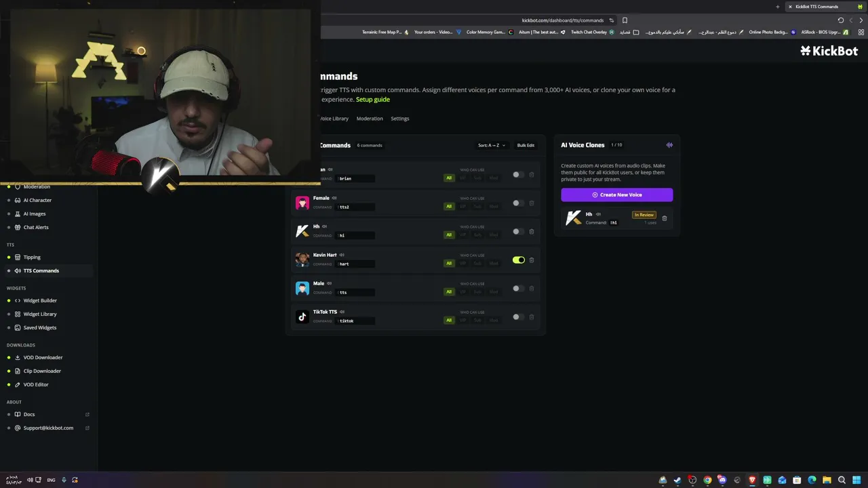This screenshot has height=488, width=868.
Task: Delete the TikTok TTS command
Action: 532,317
